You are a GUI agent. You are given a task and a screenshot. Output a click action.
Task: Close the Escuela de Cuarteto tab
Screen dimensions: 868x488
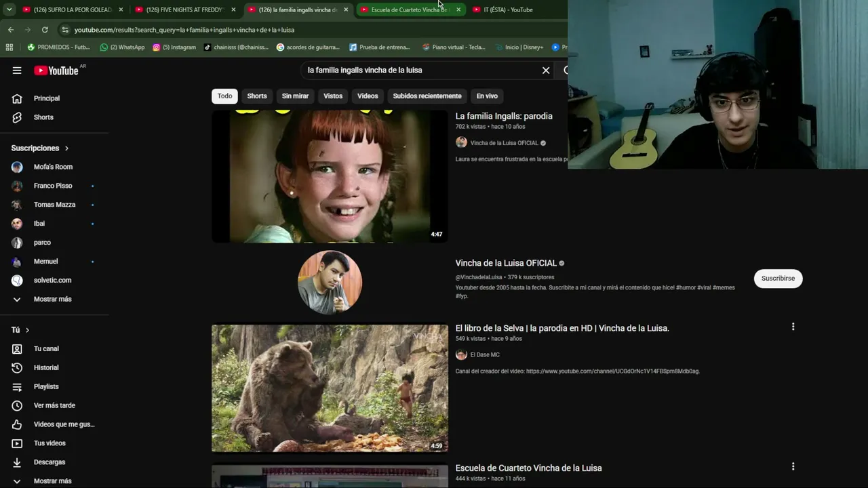coord(458,9)
